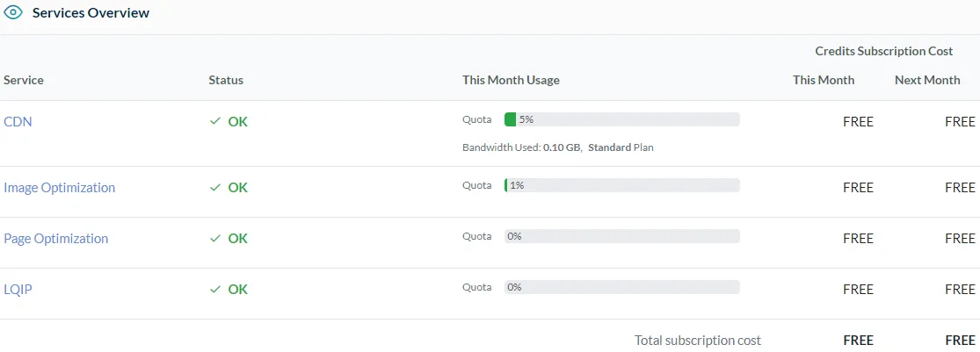This screenshot has width=980, height=352.
Task: Click the Page Optimization quota bar
Action: [x=621, y=236]
